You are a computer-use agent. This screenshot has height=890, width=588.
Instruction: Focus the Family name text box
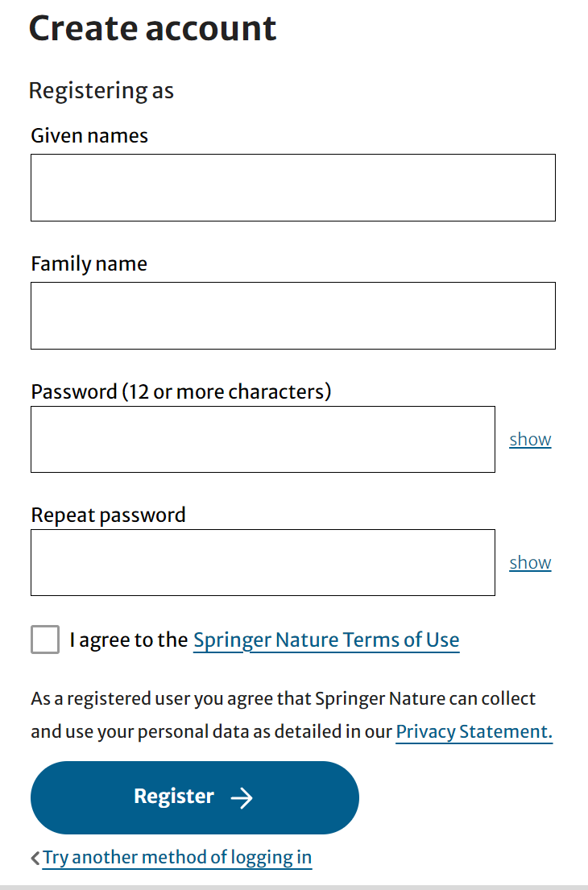292,316
